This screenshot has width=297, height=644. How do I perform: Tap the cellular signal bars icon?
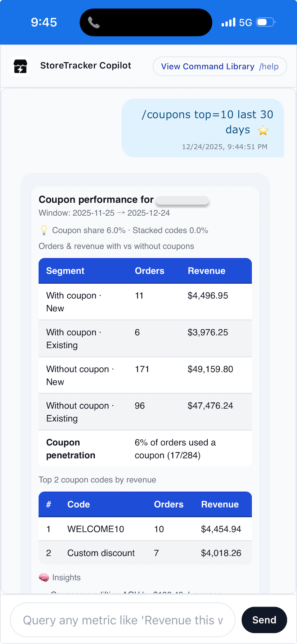[228, 22]
